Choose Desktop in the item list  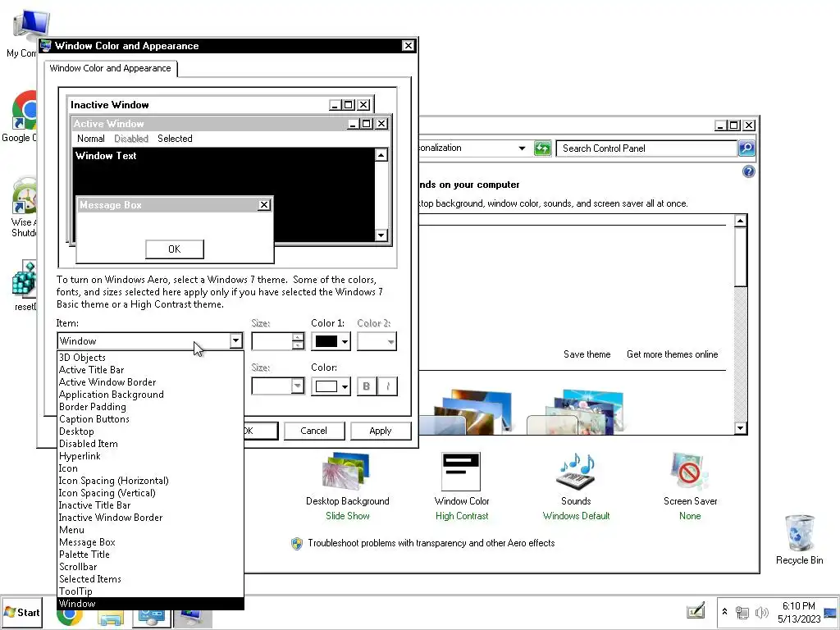click(76, 431)
